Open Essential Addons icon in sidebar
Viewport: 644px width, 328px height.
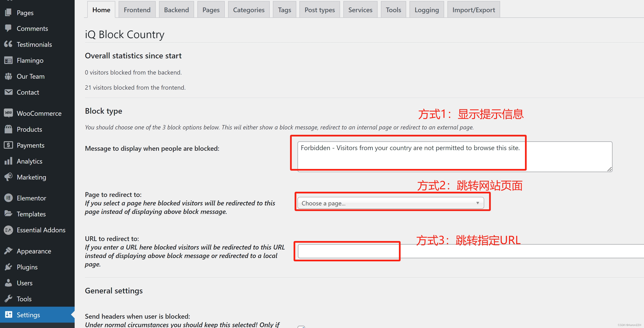[x=8, y=230]
